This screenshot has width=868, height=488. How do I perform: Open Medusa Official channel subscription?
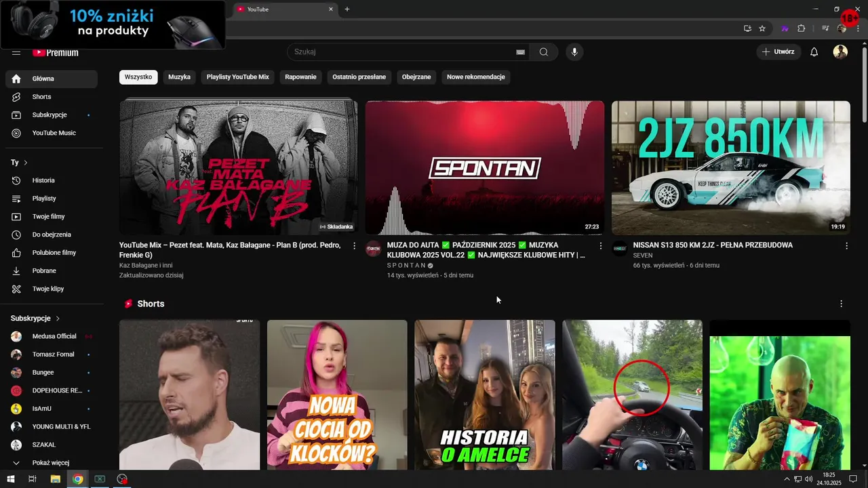[x=52, y=336]
